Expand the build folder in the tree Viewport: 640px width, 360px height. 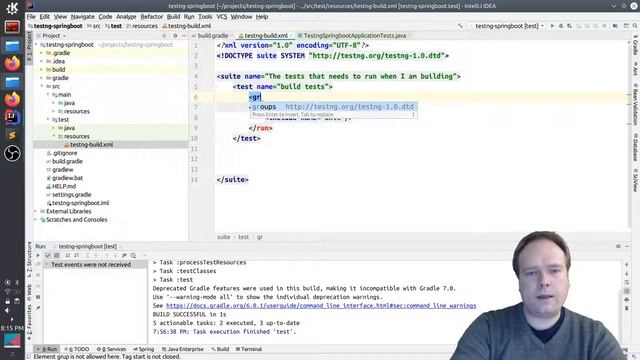coord(41,70)
